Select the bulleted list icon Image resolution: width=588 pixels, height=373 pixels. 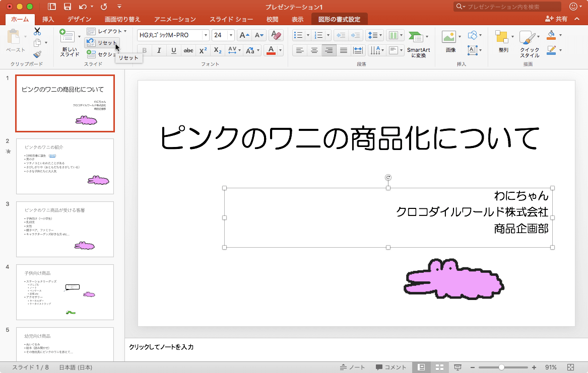tap(297, 35)
